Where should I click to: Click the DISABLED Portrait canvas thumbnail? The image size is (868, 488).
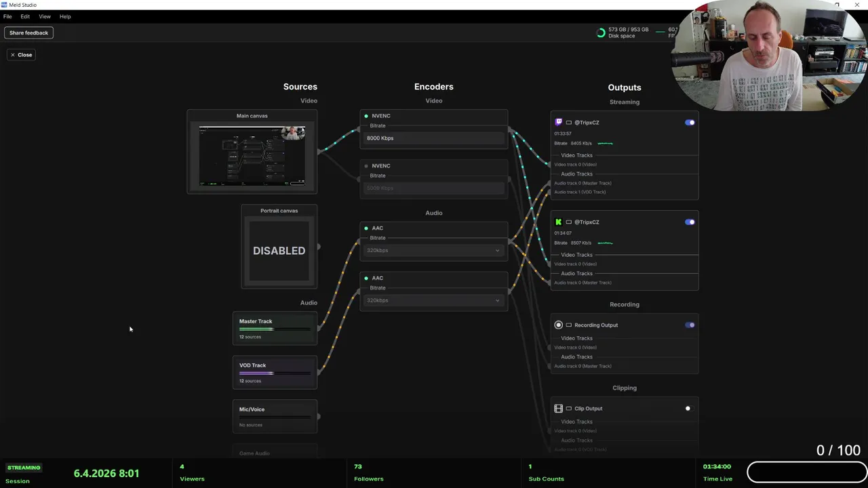point(279,250)
